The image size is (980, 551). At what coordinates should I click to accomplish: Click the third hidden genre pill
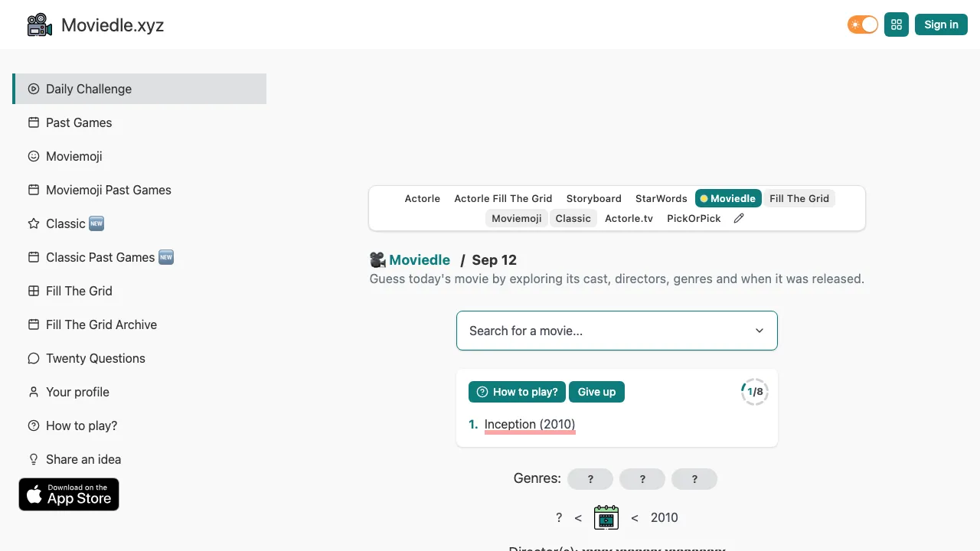pyautogui.click(x=694, y=479)
